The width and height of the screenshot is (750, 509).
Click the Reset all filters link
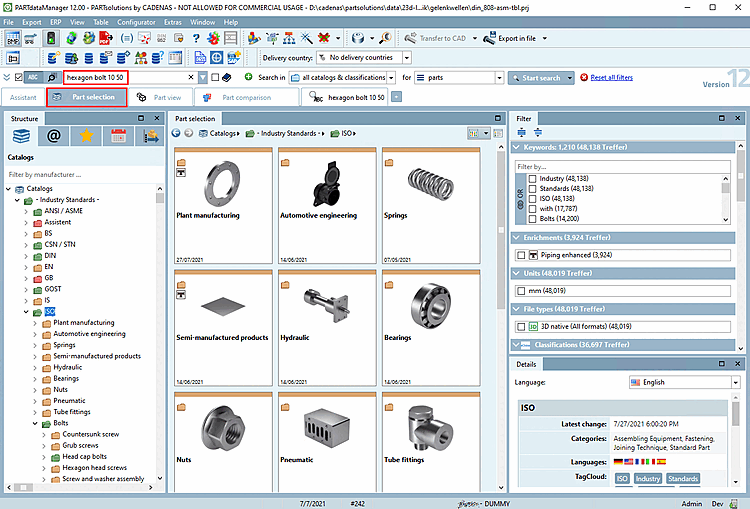pos(611,77)
